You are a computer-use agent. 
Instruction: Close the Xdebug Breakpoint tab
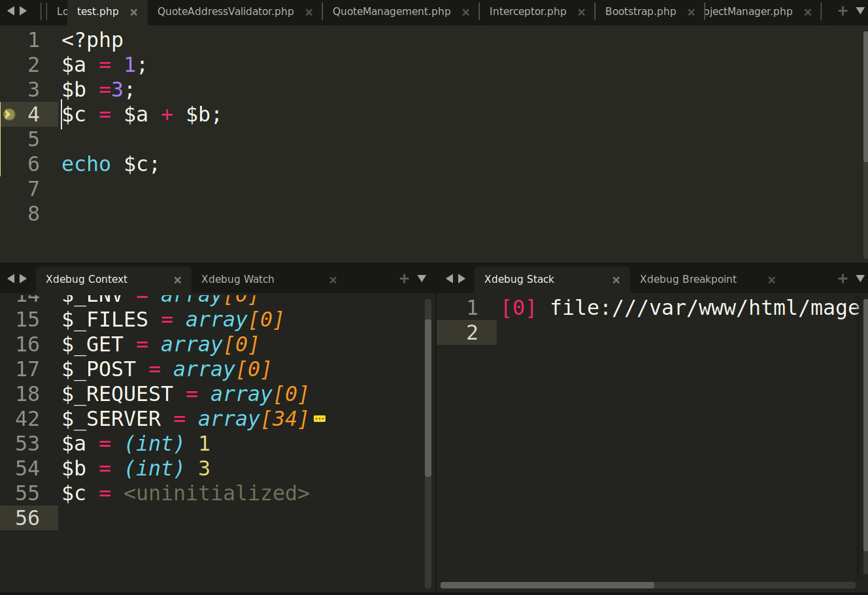(771, 280)
